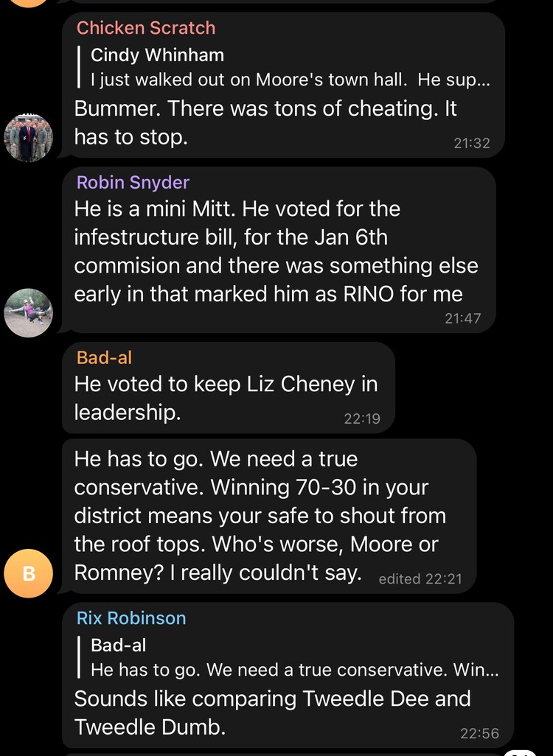Tap the partially visible orange avatar at top edge

[x=29, y=2]
